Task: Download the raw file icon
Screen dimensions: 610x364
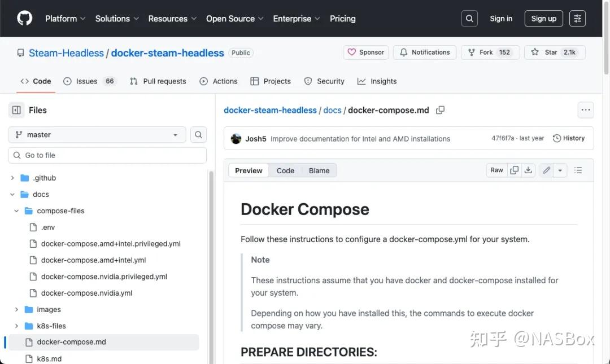Action: 528,170
